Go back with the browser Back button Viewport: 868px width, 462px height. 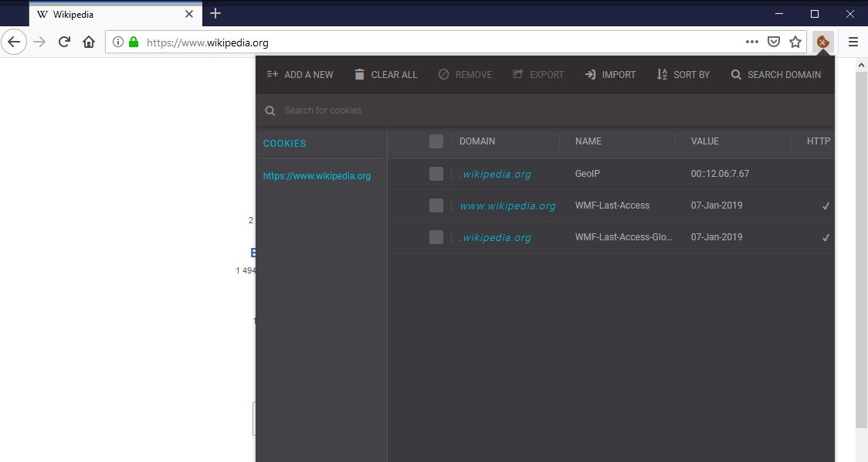(x=14, y=42)
